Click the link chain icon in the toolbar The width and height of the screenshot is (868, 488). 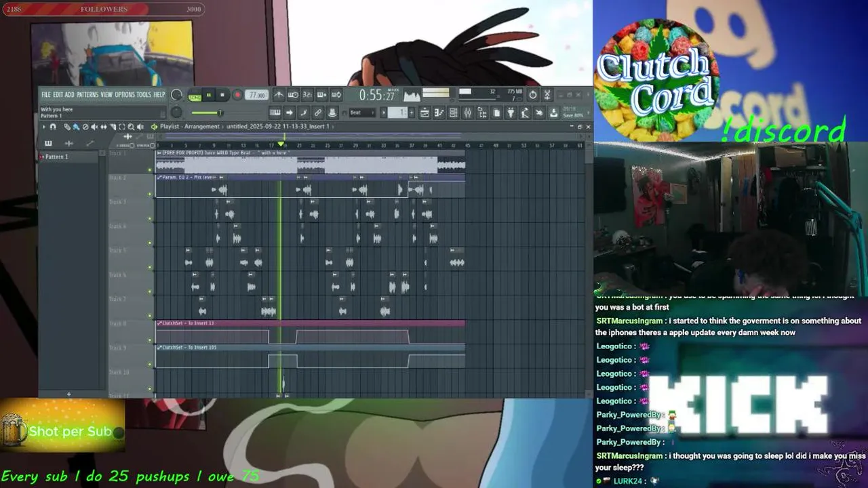coord(318,113)
